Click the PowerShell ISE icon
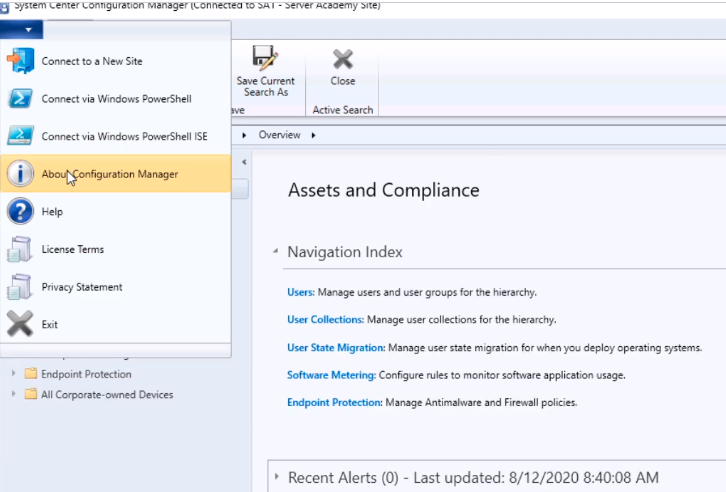 point(20,136)
